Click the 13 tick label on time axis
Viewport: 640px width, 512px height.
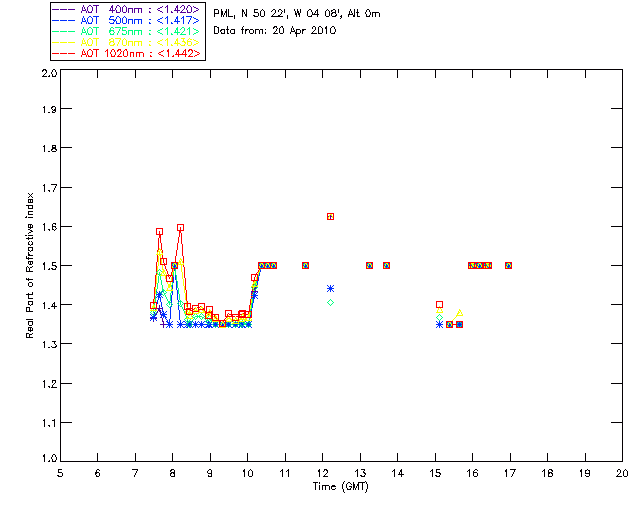point(360,473)
